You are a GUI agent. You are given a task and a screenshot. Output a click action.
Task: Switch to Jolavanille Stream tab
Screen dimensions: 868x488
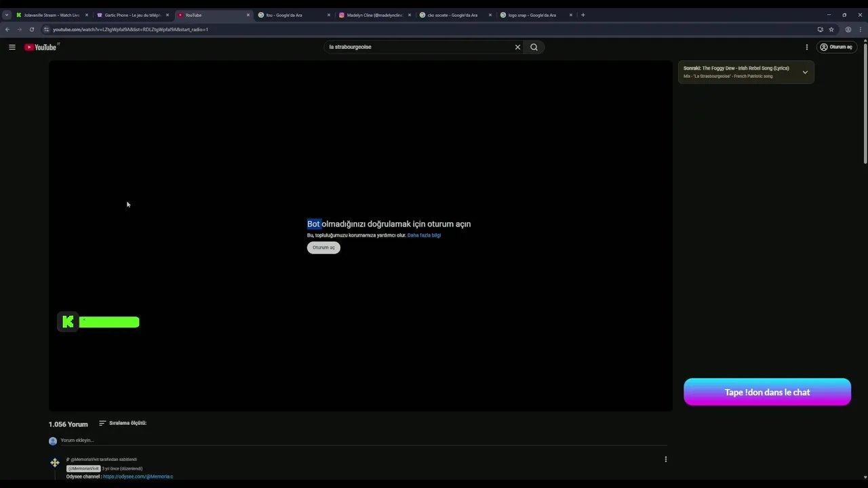click(x=52, y=15)
